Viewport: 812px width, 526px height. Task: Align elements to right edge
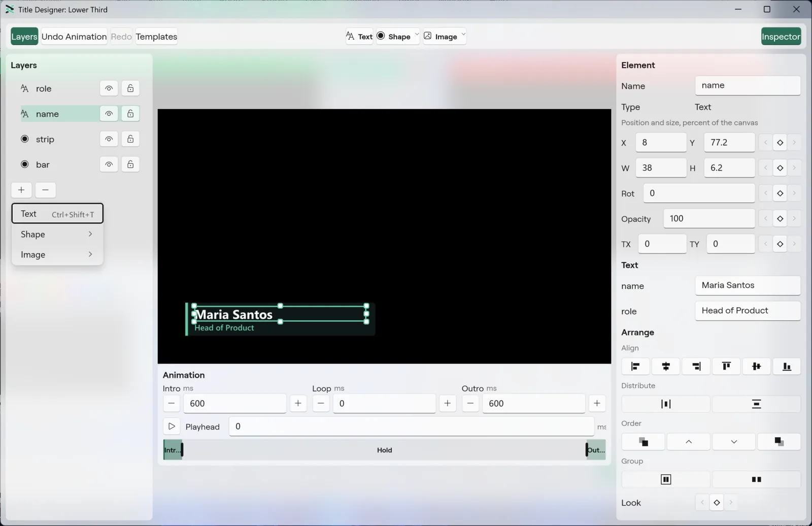(696, 366)
